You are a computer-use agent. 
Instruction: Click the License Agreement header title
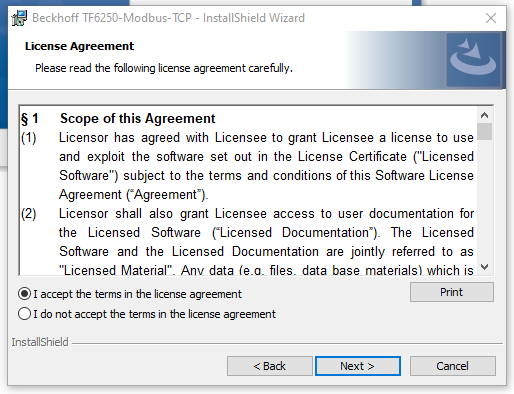click(79, 46)
